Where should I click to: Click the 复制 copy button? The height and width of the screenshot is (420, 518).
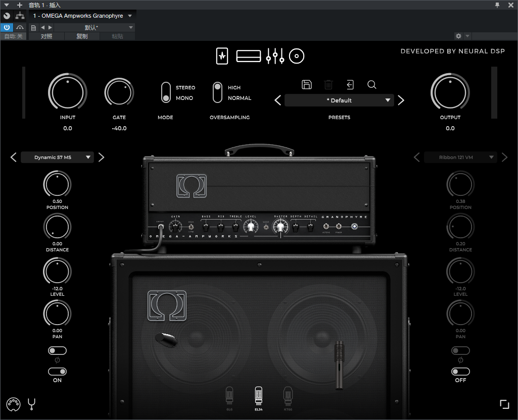pos(82,36)
